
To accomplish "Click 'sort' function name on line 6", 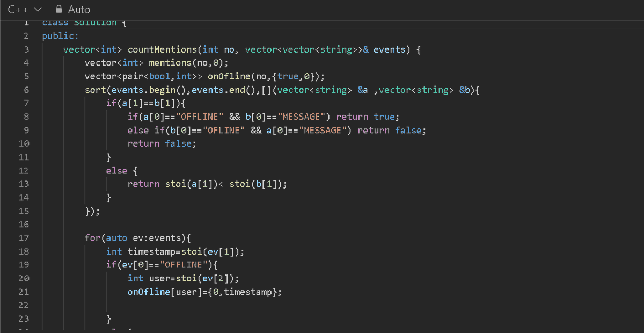I will pos(96,90).
